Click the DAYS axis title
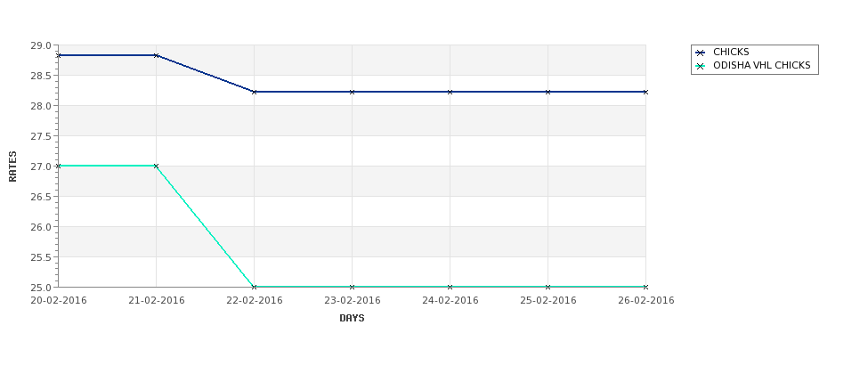Viewport: 868px width, 382px height. pos(352,319)
